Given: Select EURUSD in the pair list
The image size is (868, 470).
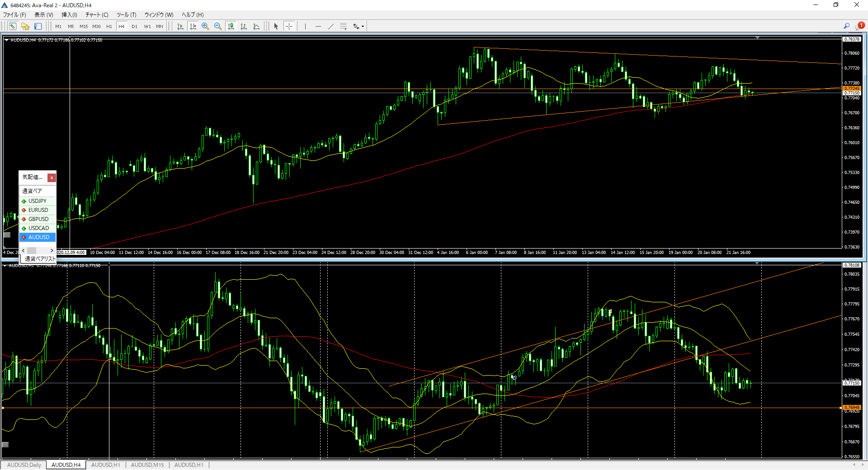Looking at the screenshot, I should tap(38, 210).
